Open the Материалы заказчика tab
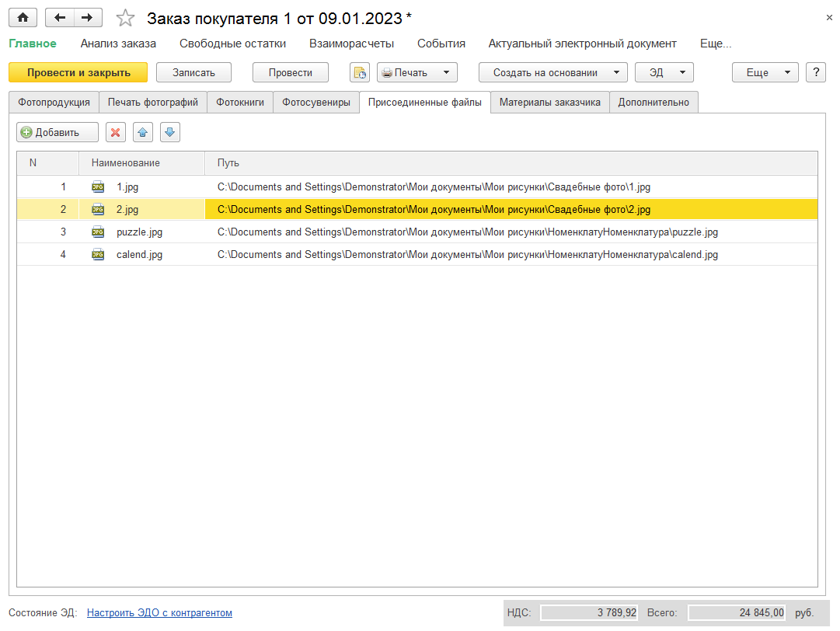The image size is (840, 631). [549, 103]
